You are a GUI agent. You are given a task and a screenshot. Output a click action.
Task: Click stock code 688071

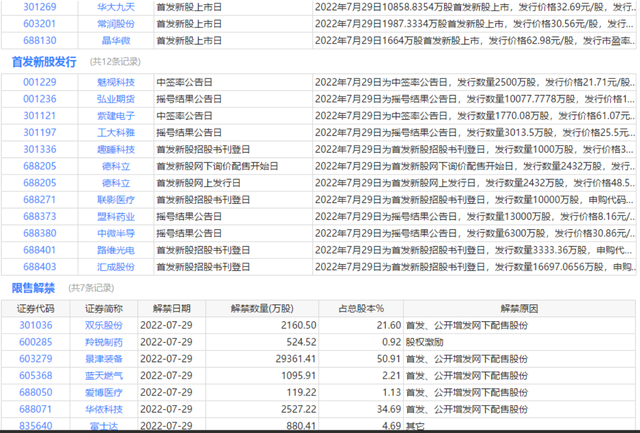(x=36, y=409)
